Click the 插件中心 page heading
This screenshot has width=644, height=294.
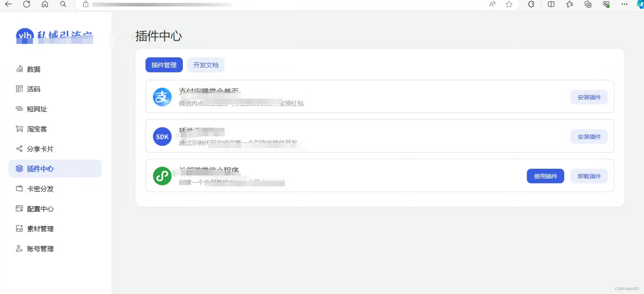coord(159,36)
